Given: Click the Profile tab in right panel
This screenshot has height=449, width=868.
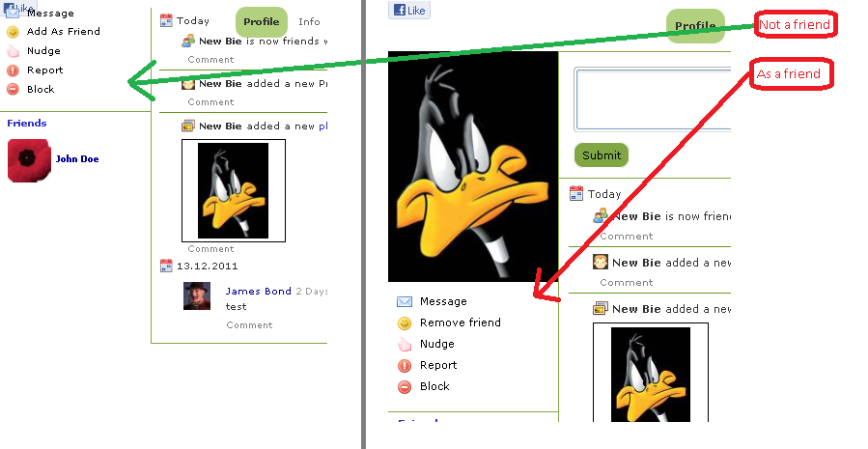Looking at the screenshot, I should (x=695, y=25).
